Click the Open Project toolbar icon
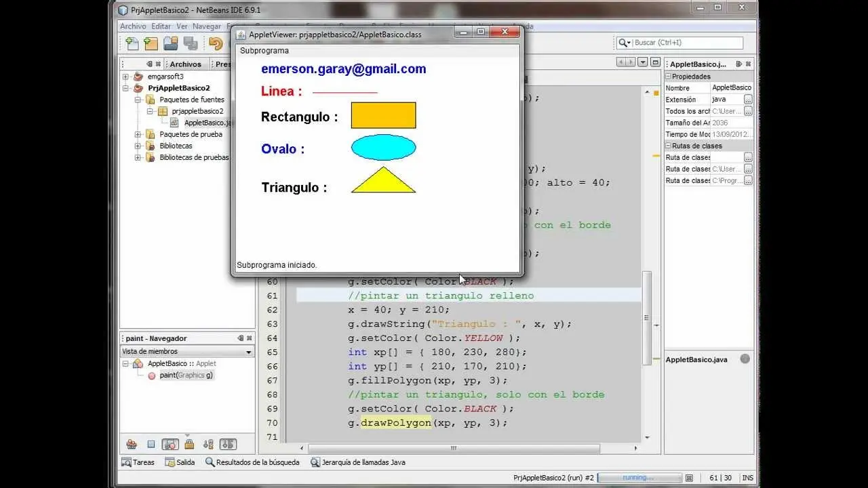The height and width of the screenshot is (488, 868). [171, 43]
